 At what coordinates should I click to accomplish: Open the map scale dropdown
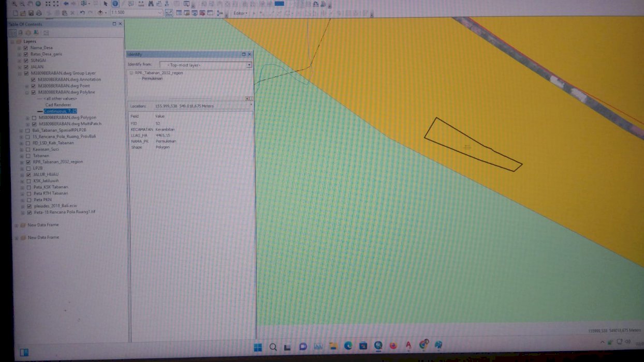point(160,13)
